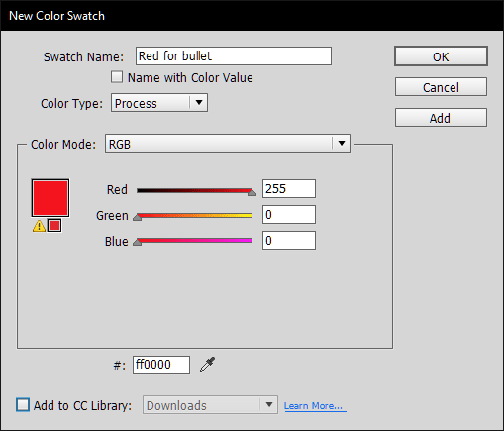Confirm with the OK button
504x431 pixels.
pos(441,56)
